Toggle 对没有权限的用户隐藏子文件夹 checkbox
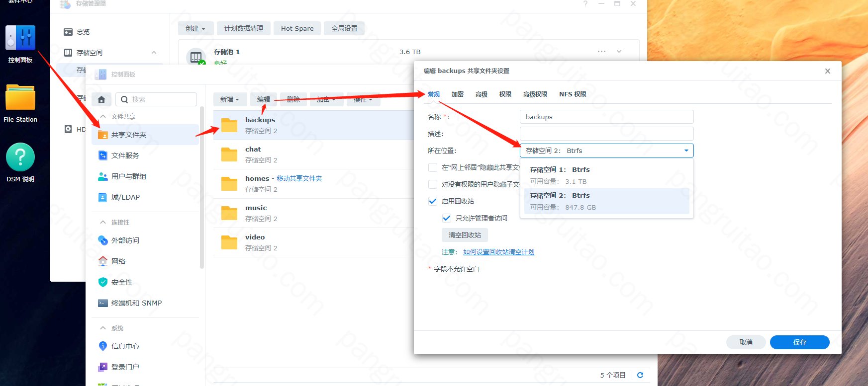This screenshot has height=386, width=868. pos(433,184)
